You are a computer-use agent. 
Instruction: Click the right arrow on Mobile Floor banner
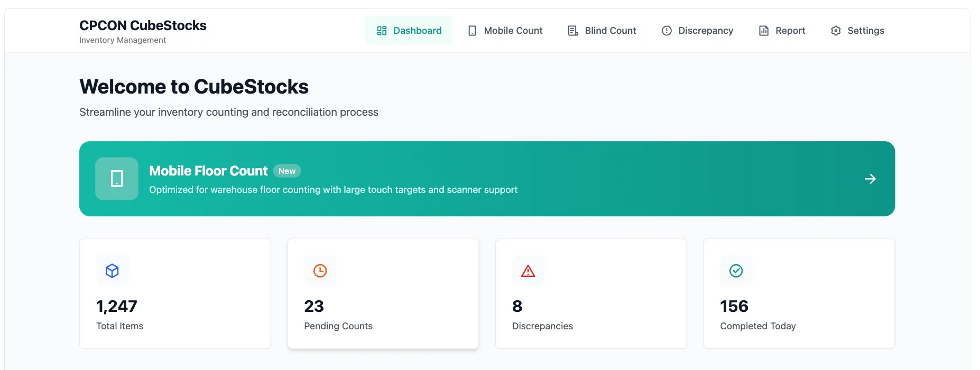pos(870,179)
